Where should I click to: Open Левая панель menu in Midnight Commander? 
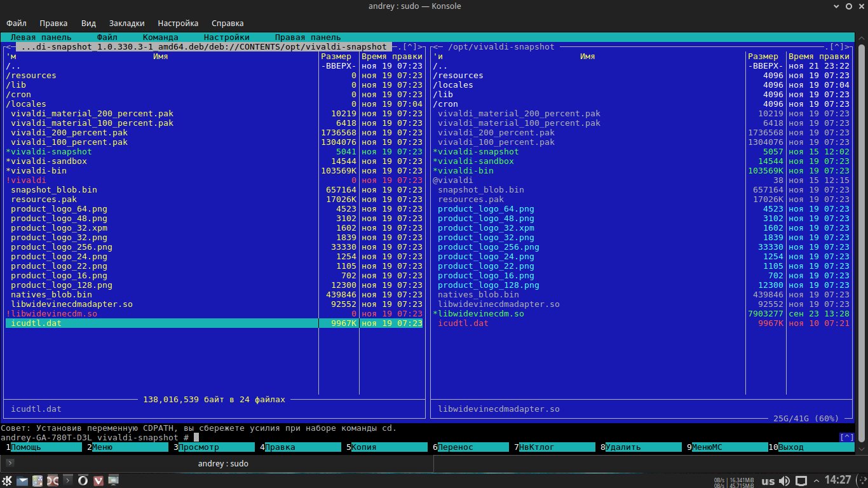pyautogui.click(x=41, y=37)
